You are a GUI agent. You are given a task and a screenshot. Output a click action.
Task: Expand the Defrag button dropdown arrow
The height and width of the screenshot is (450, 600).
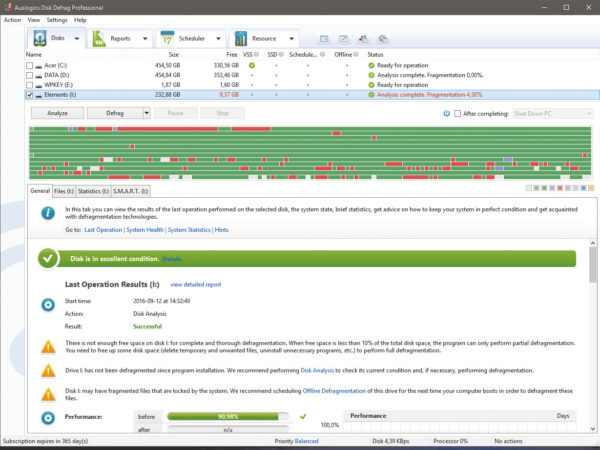pyautogui.click(x=146, y=113)
